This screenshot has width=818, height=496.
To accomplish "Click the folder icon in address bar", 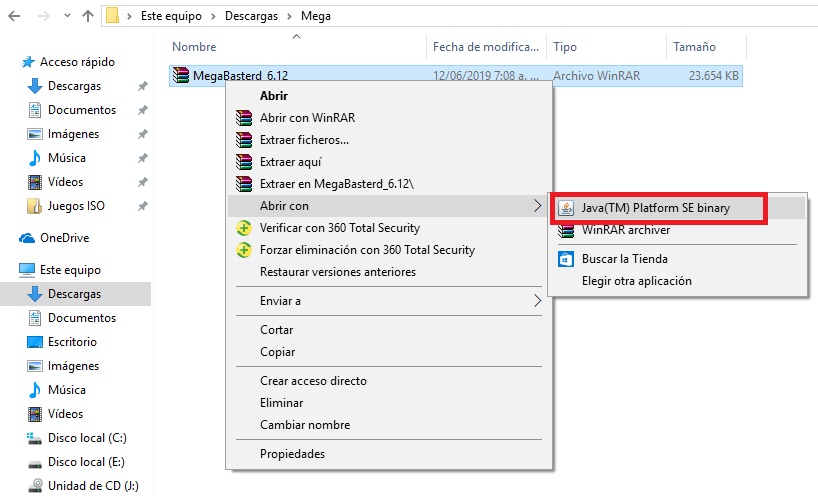I will [x=112, y=16].
